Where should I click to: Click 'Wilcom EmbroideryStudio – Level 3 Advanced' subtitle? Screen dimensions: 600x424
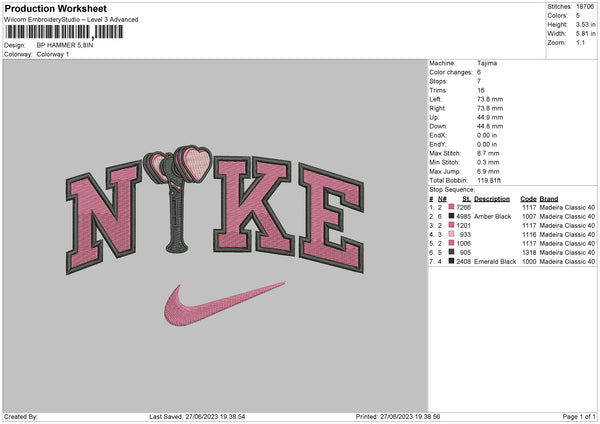point(71,20)
